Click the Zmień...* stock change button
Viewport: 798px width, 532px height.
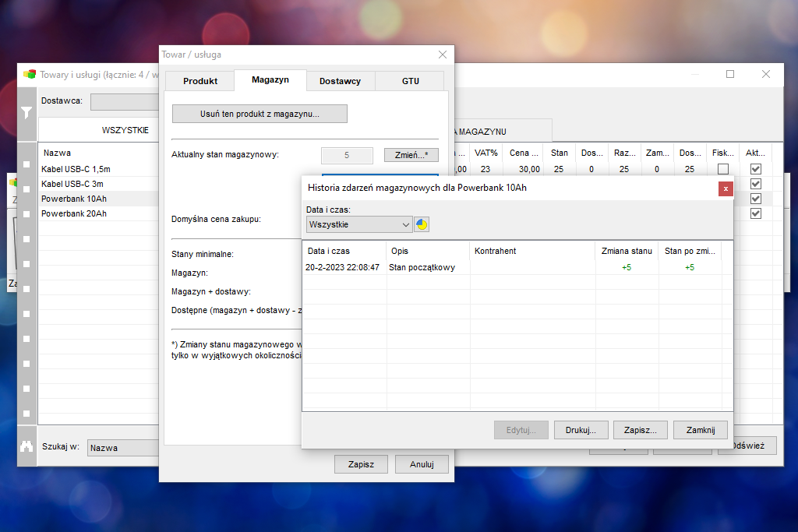click(411, 155)
